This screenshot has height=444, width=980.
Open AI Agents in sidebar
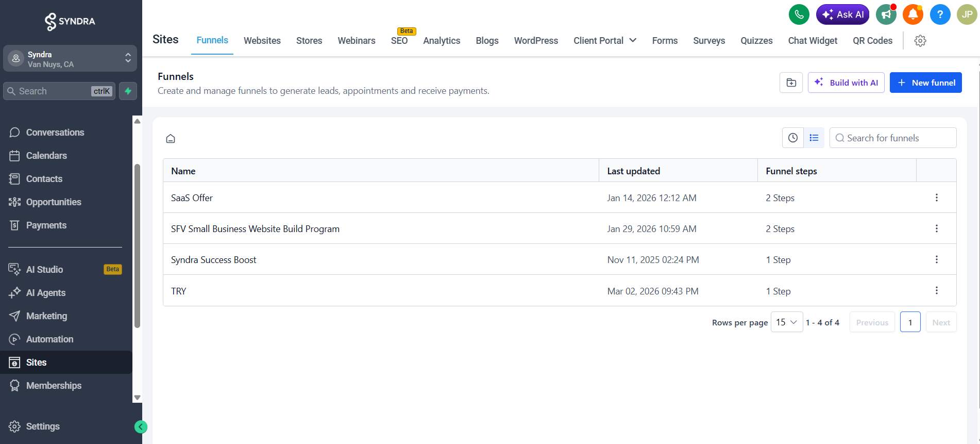pyautogui.click(x=46, y=293)
